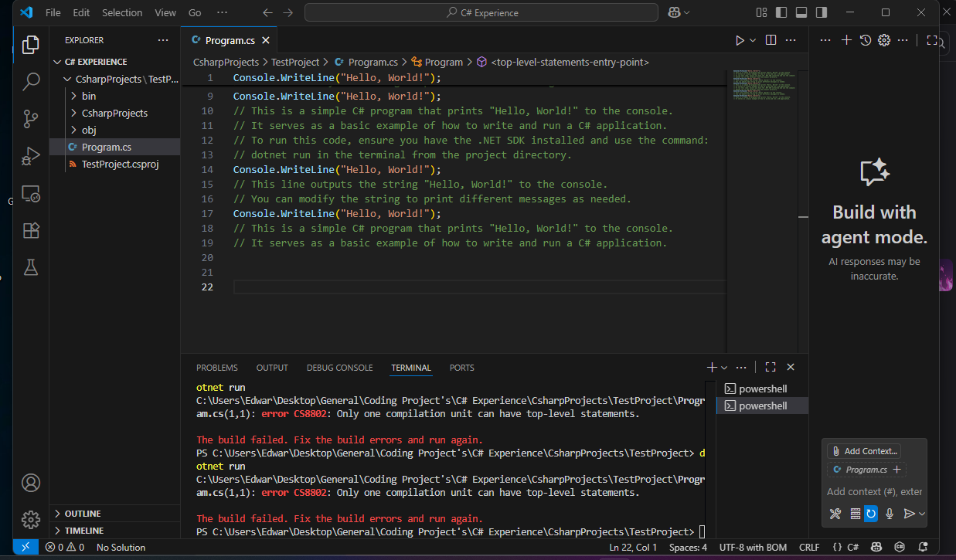Viewport: 956px width, 560px height.
Task: Open Remote Explorer view
Action: (x=31, y=193)
